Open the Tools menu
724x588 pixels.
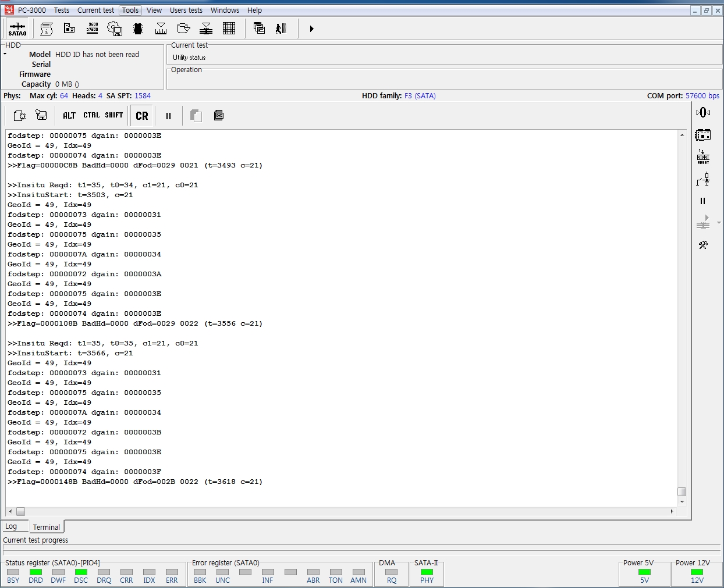130,10
